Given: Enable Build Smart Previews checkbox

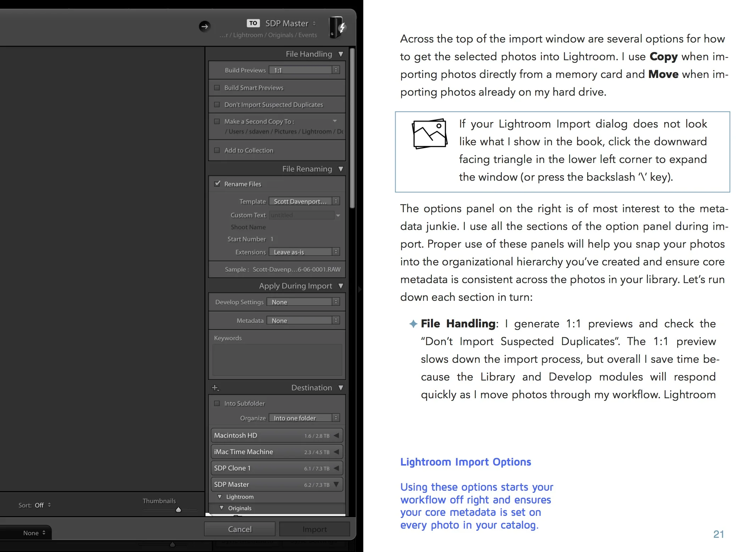Looking at the screenshot, I should coord(217,88).
